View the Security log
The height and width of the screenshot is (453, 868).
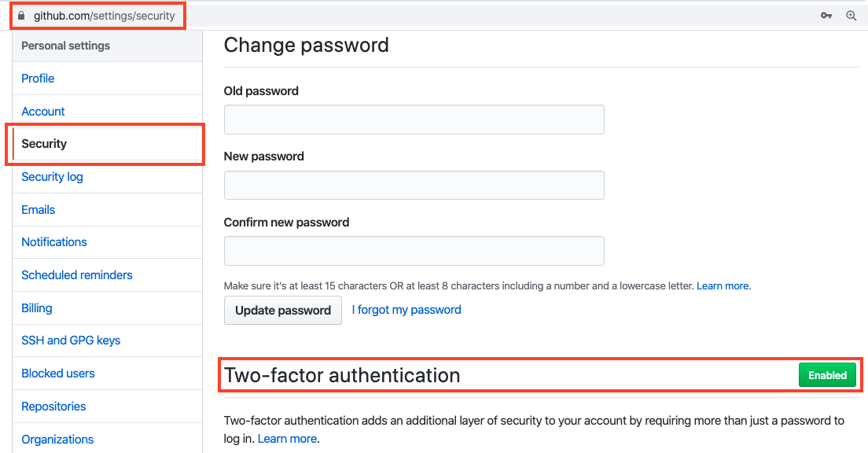pyautogui.click(x=52, y=176)
